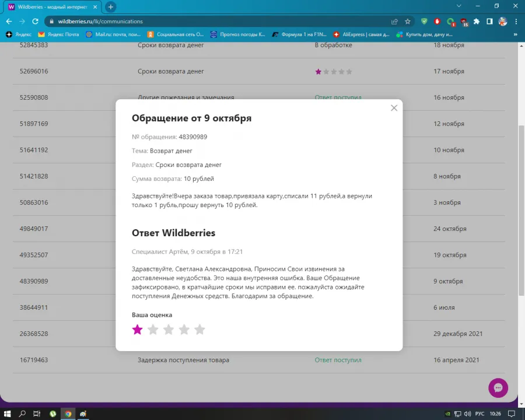Image resolution: width=525 pixels, height=420 pixels.
Task: Open the Chrome profile avatar
Action: (x=503, y=22)
